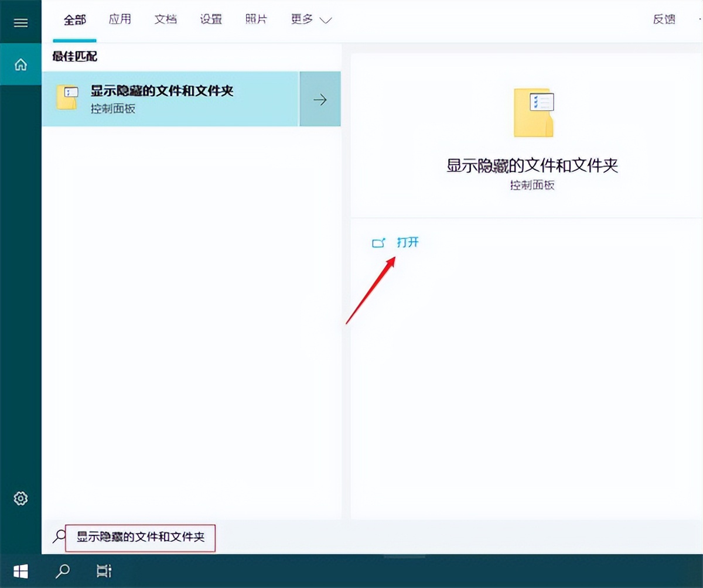Switch to the 照片 tab
703x588 pixels.
click(256, 19)
